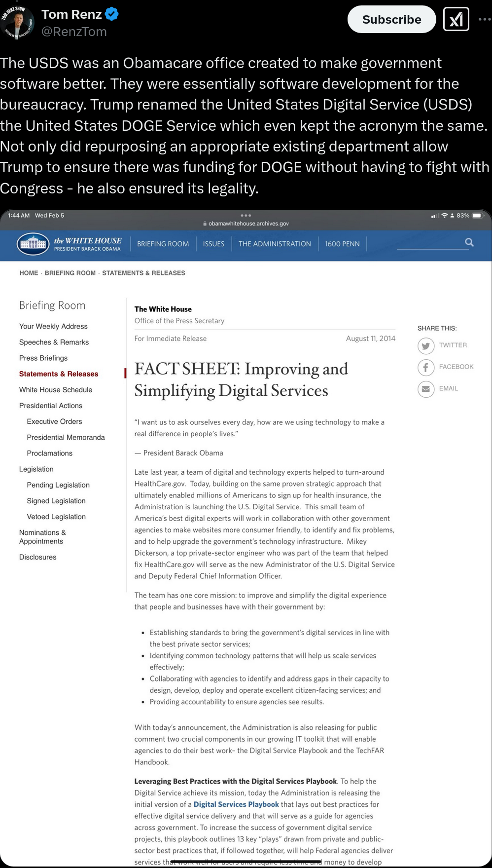492x868 pixels.
Task: Open Legislation sidebar link
Action: click(36, 469)
